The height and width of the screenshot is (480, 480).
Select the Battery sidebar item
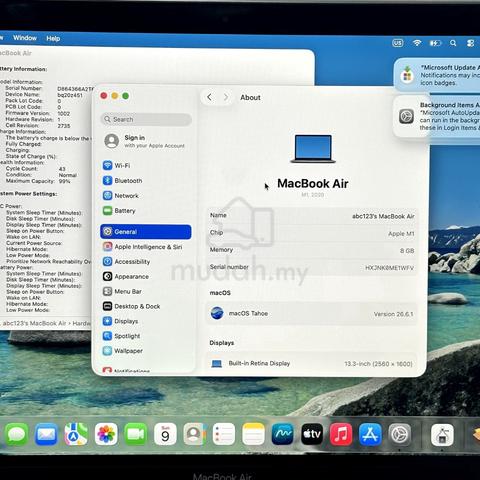119,211
